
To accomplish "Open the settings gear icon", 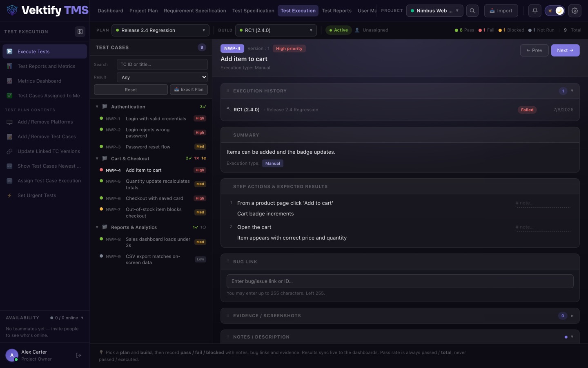I will click(575, 11).
